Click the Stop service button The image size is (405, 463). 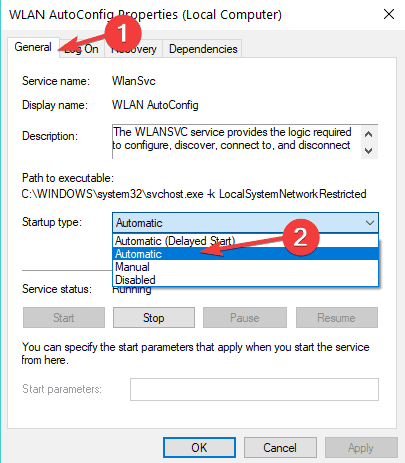tap(154, 317)
